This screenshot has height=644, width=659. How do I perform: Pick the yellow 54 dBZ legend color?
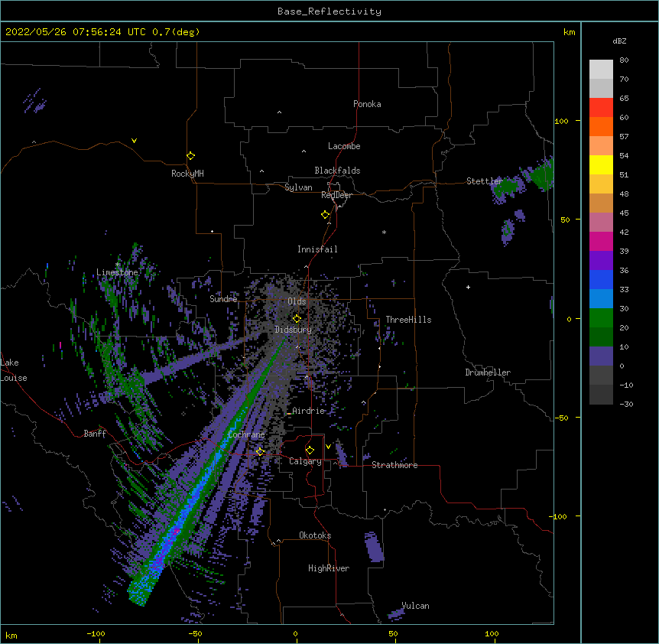601,164
